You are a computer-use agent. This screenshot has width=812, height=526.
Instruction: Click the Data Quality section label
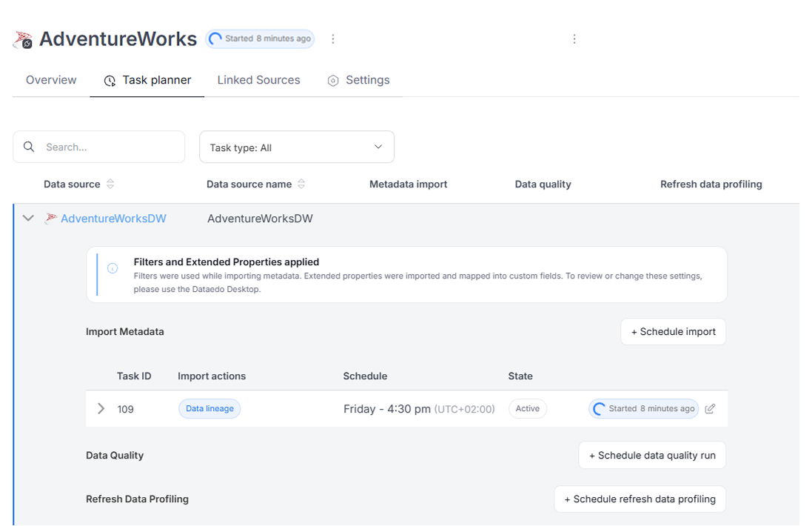pyautogui.click(x=115, y=456)
